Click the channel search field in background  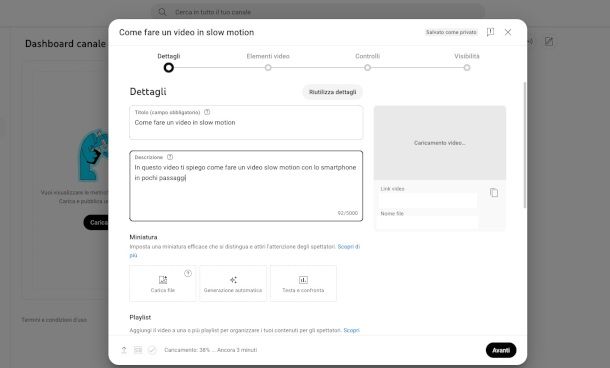pos(318,12)
